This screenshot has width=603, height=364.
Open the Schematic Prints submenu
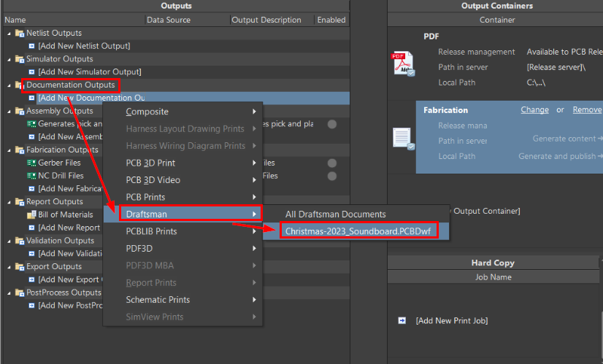point(183,300)
